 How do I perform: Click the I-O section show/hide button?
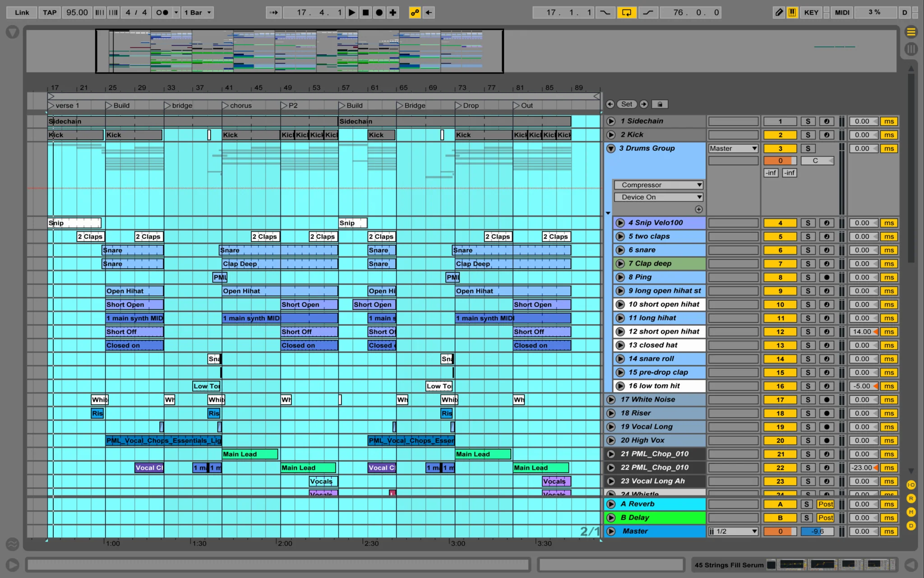911,485
